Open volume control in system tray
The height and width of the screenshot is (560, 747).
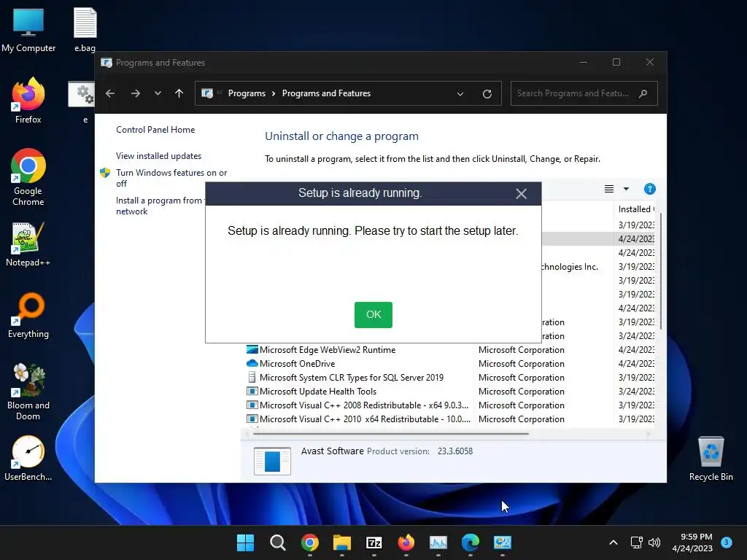pos(654,542)
